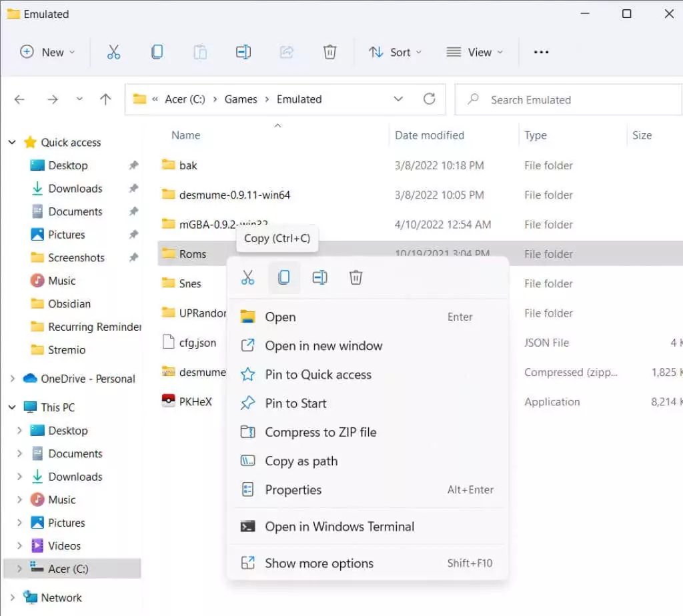The width and height of the screenshot is (683, 616).
Task: Click the Cut icon in the context menu
Action: click(x=248, y=277)
